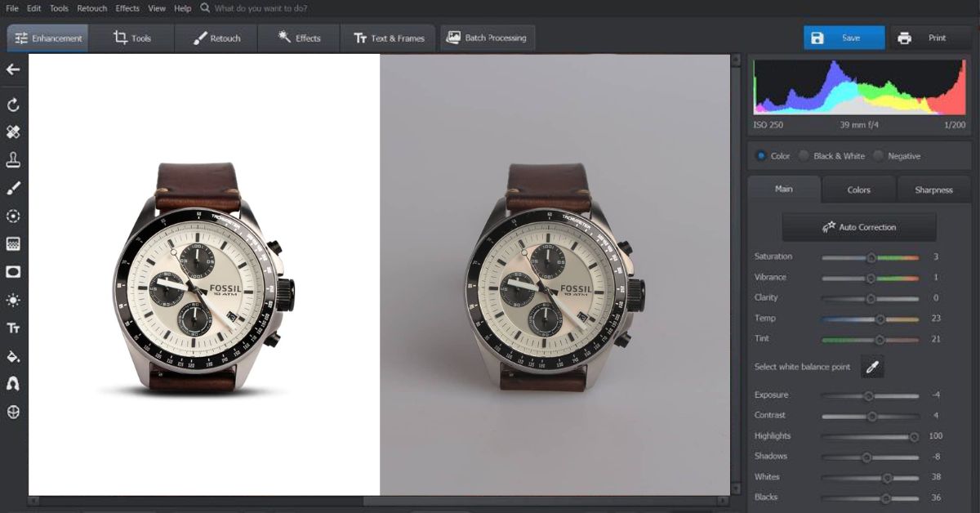Viewport: 980px width, 513px height.
Task: Click the blue Save button
Action: tap(844, 38)
